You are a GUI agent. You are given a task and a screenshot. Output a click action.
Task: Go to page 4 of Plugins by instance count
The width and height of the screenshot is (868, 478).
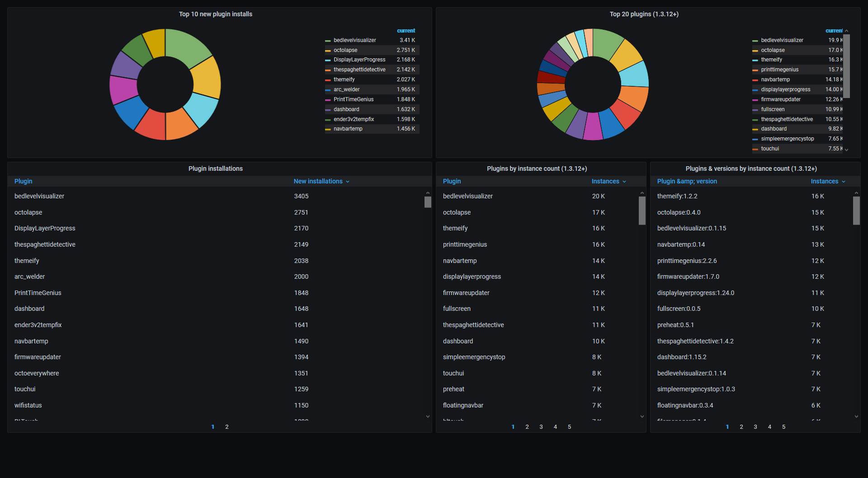click(555, 427)
